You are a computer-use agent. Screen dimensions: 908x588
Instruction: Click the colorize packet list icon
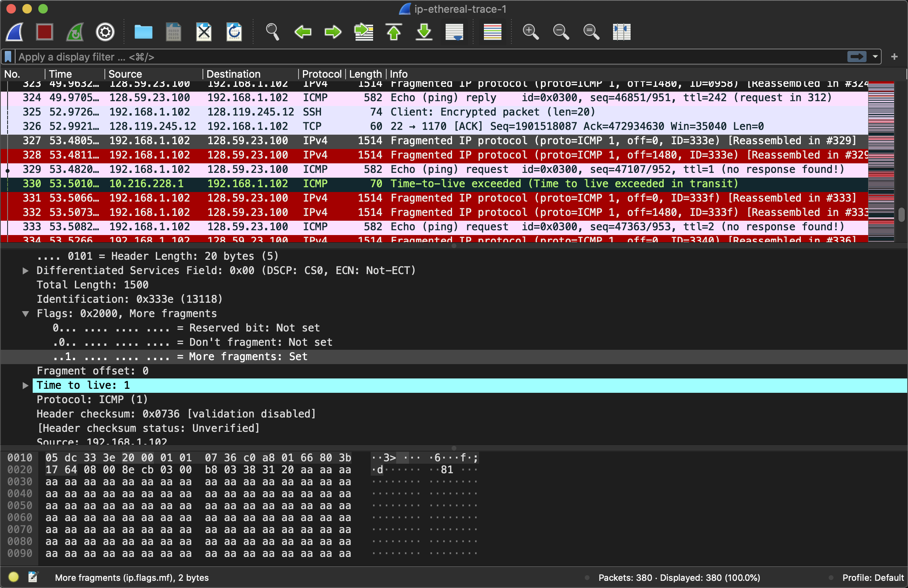click(x=492, y=32)
